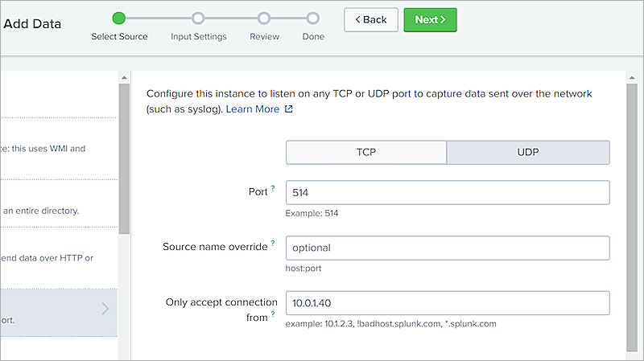This screenshot has width=644, height=361.
Task: Open the Learn More link
Action: point(253,109)
